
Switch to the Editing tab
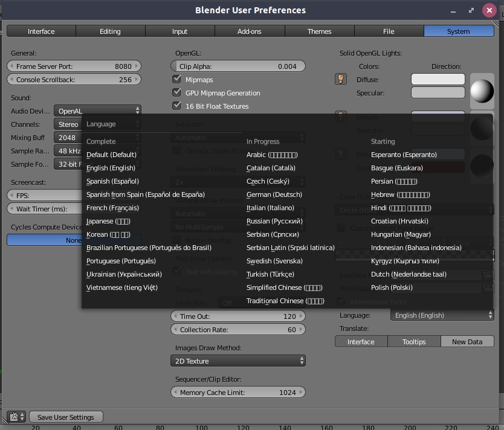point(110,31)
